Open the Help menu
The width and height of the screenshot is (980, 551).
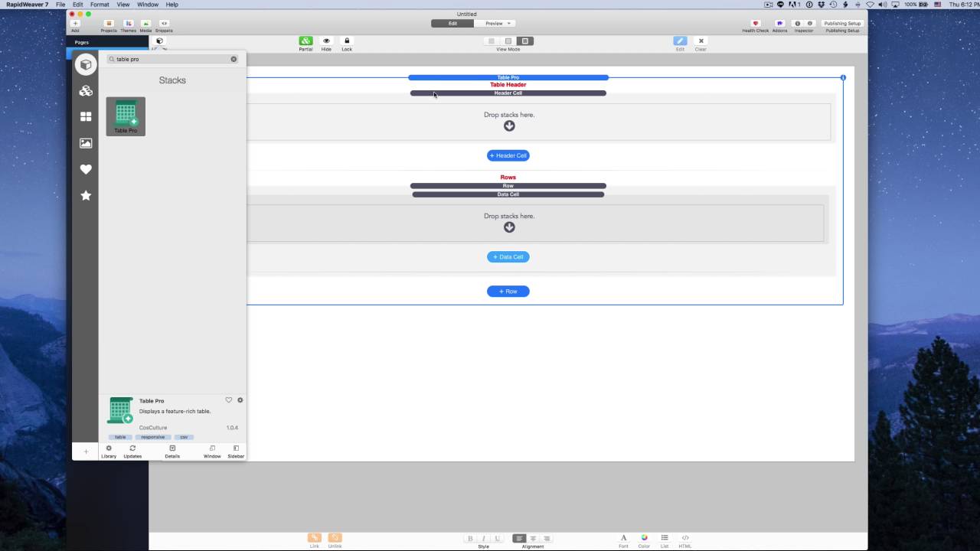point(171,5)
